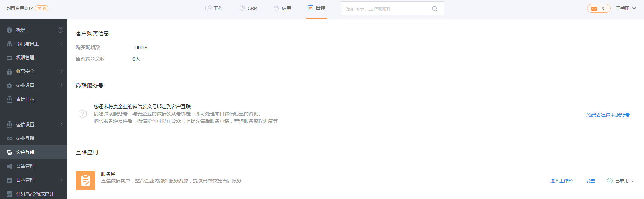Expand the 日志管理 submenu chevron
The height and width of the screenshot is (199, 644).
pos(61,180)
